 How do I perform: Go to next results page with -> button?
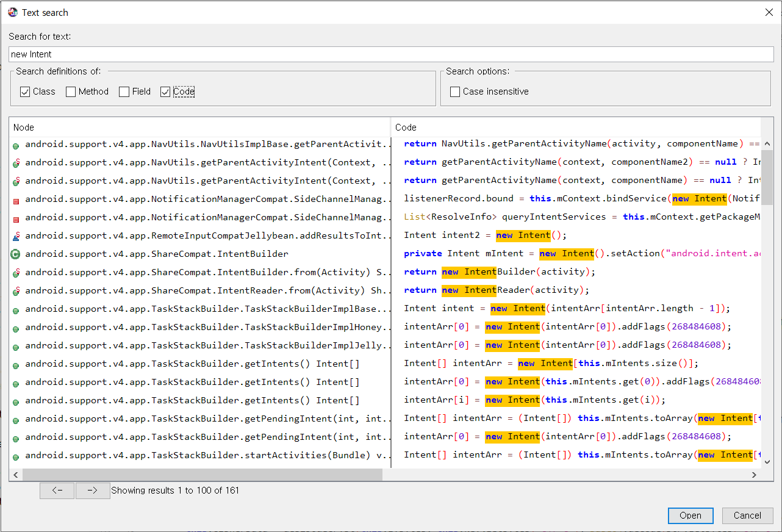click(x=93, y=491)
